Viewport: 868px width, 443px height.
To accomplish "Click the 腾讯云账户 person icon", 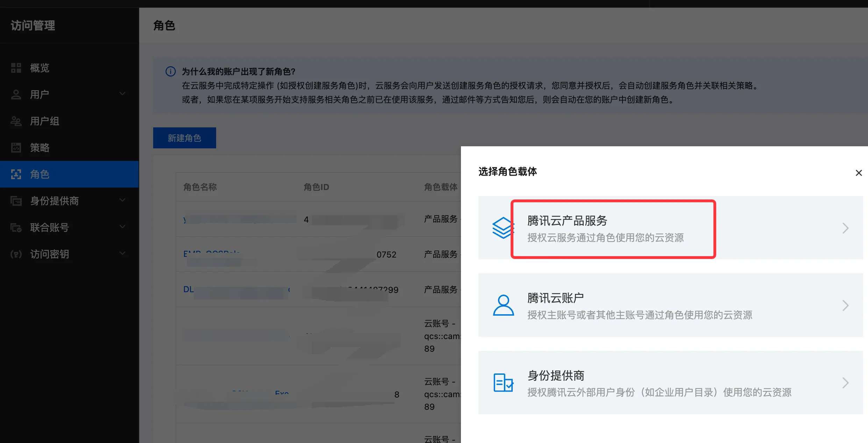I will pyautogui.click(x=503, y=305).
